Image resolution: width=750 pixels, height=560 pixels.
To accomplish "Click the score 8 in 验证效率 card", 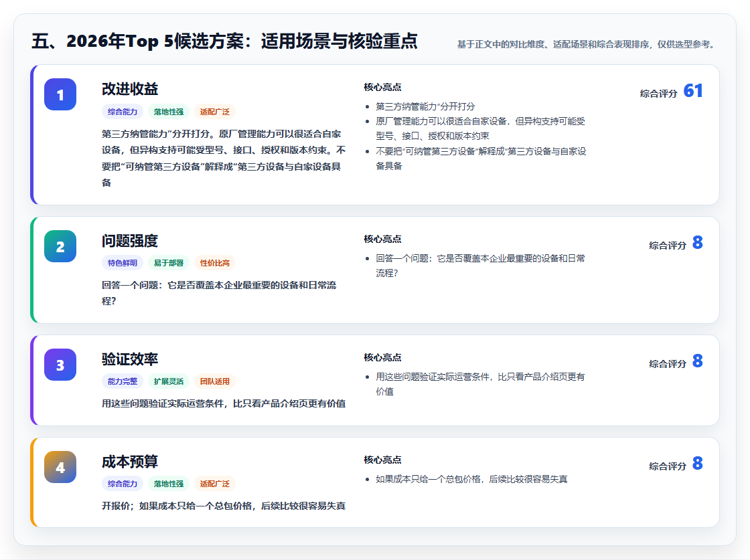I will (x=698, y=361).
